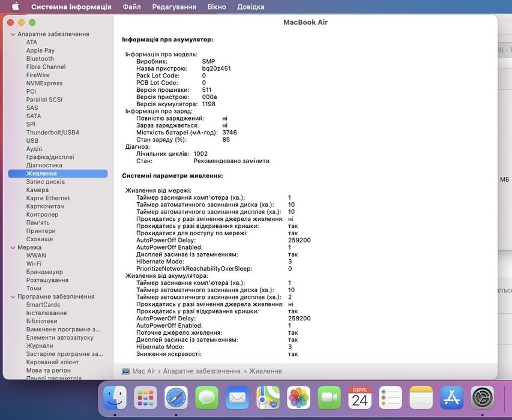Viewport: 512px width, 420px height.
Task: Open the Системна інформація menu
Action: pos(71,7)
